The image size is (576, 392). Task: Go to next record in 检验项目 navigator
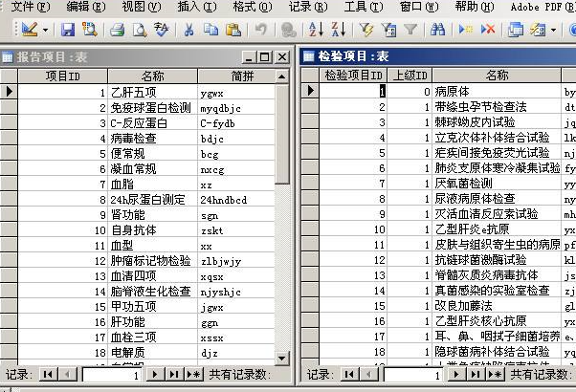pos(456,375)
